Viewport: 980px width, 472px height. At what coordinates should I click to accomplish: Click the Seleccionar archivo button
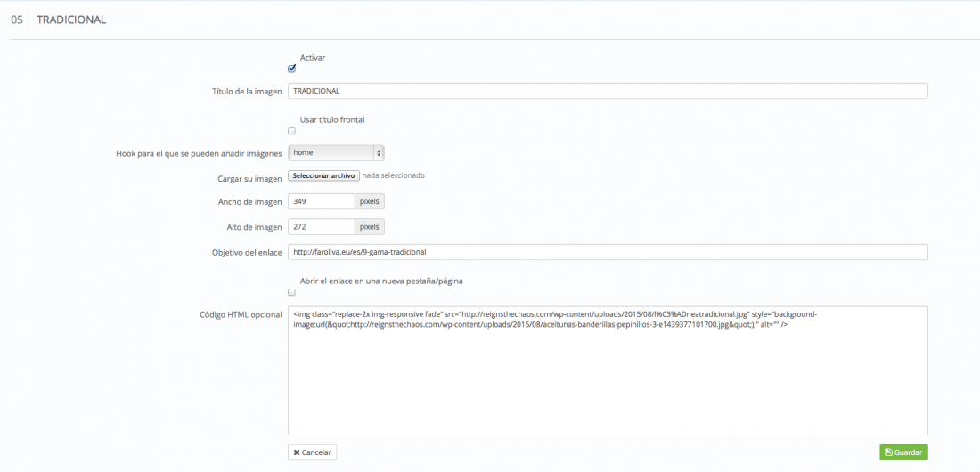tap(323, 175)
